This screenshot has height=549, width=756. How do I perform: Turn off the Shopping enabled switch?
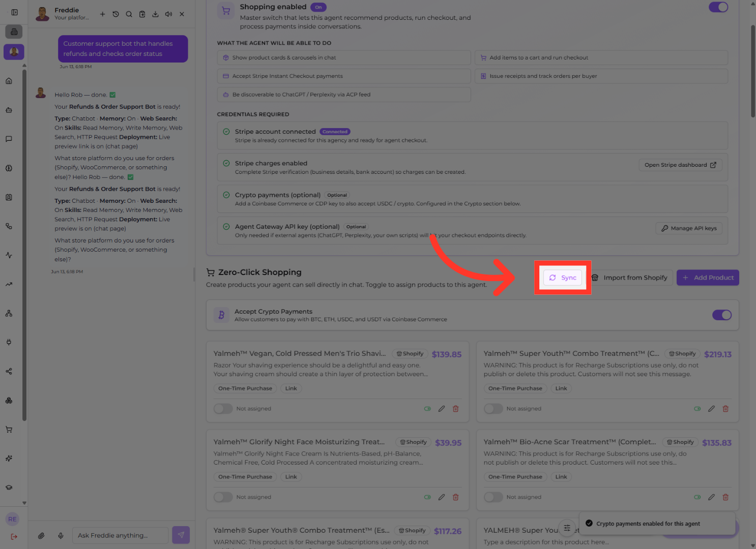(718, 7)
